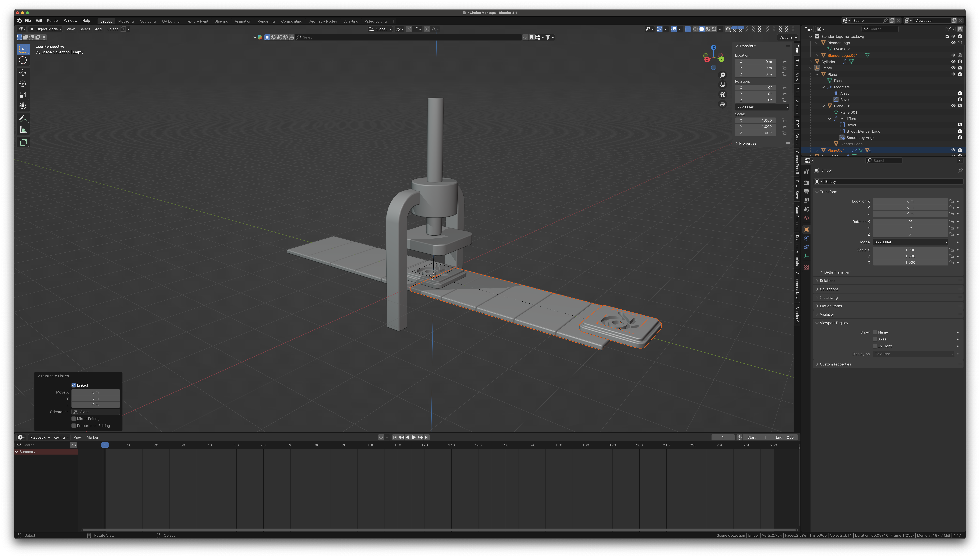Enable the Proportional Editing checkbox
This screenshot has width=980, height=557.
74,426
